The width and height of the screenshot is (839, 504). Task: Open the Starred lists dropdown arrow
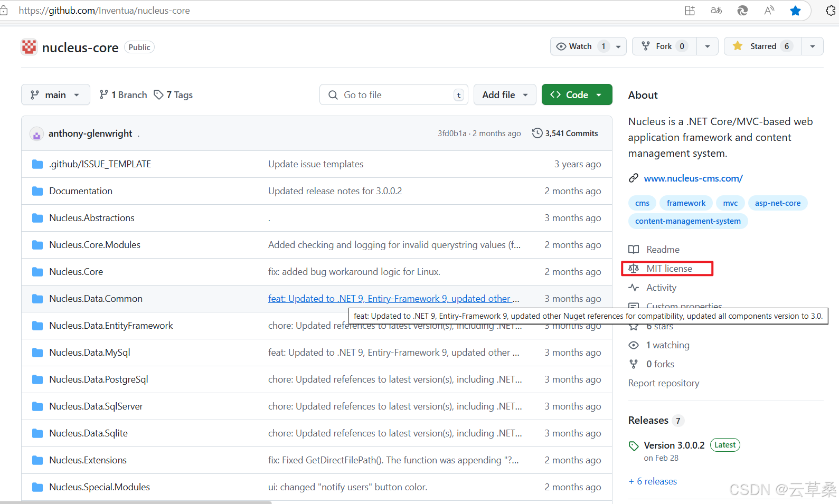813,46
